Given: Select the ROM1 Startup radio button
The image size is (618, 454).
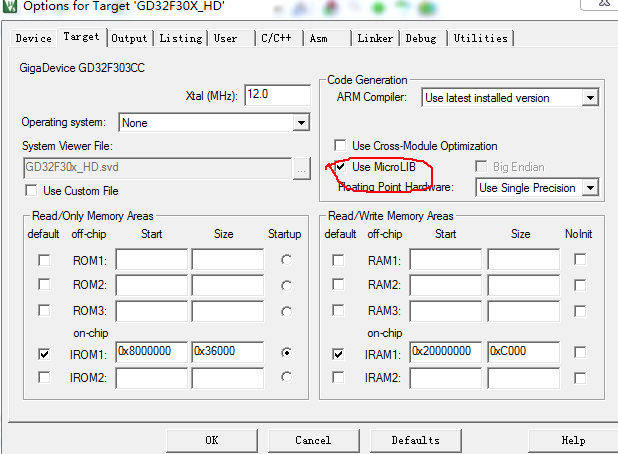Looking at the screenshot, I should pos(287,260).
